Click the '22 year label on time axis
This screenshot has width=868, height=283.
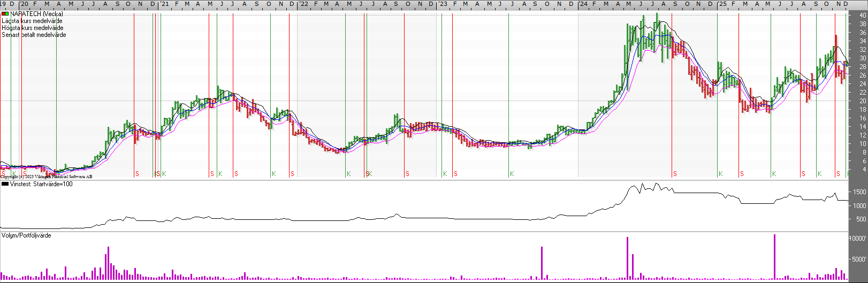(x=303, y=4)
